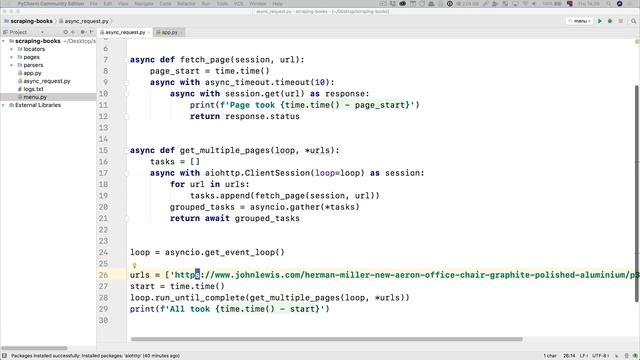This screenshot has width=640, height=360.
Task: Click 'Packages installed successfully' status message
Action: coord(95,356)
